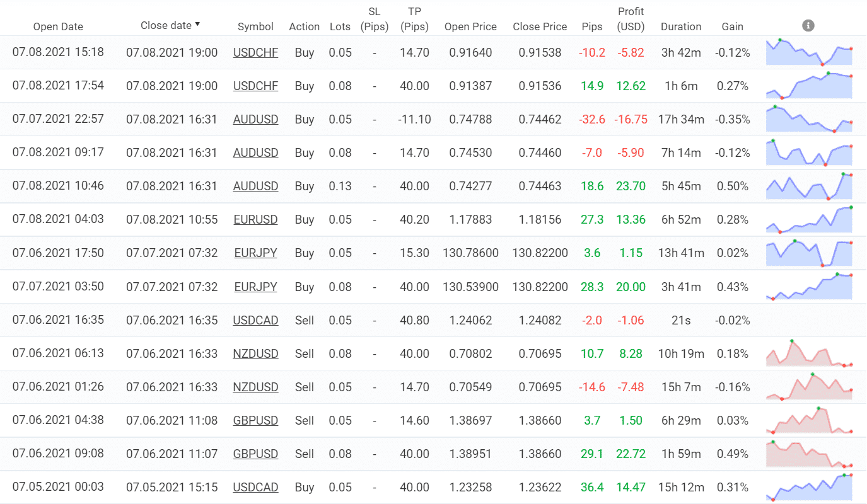Sort by Profit (USD) column header
This screenshot has height=504, width=867.
point(631,19)
